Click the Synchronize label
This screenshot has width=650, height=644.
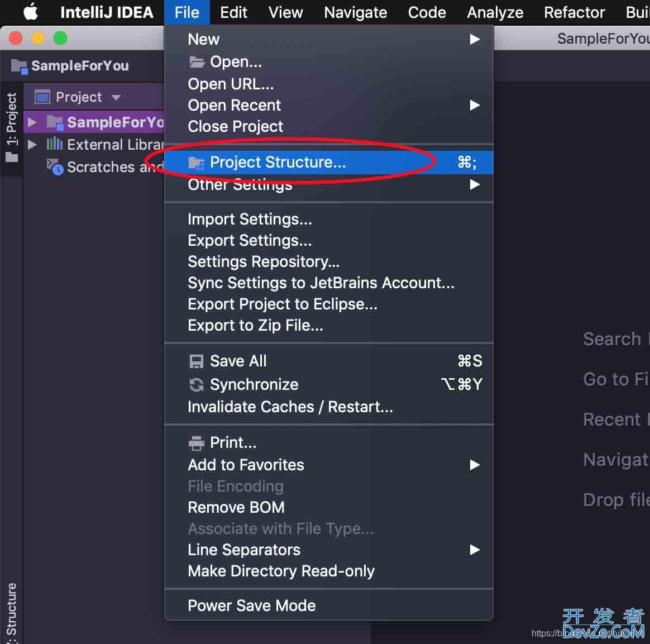254,385
